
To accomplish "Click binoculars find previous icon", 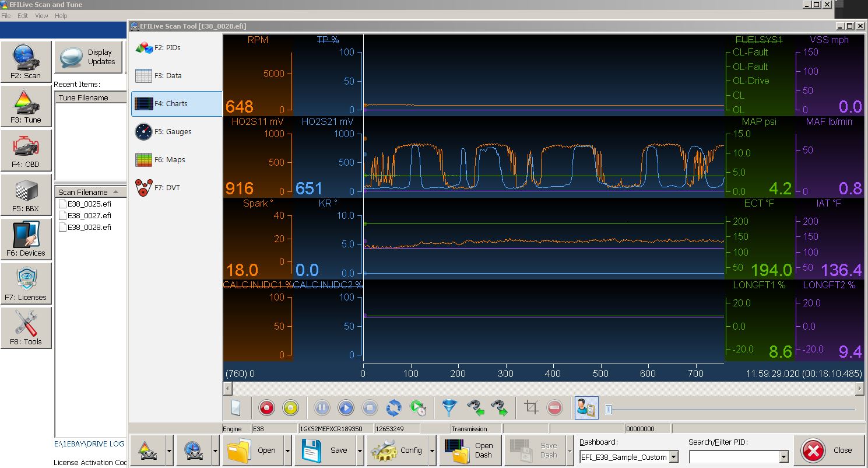I will (476, 408).
